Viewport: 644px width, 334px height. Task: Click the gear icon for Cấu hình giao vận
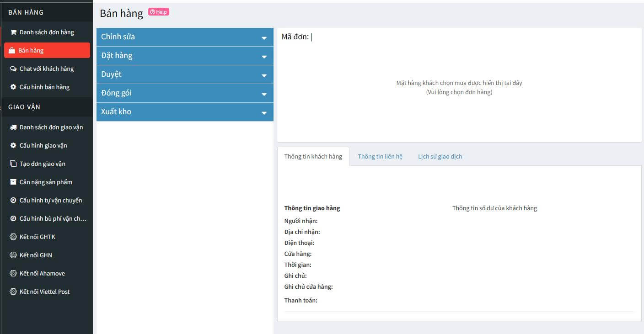pos(13,146)
